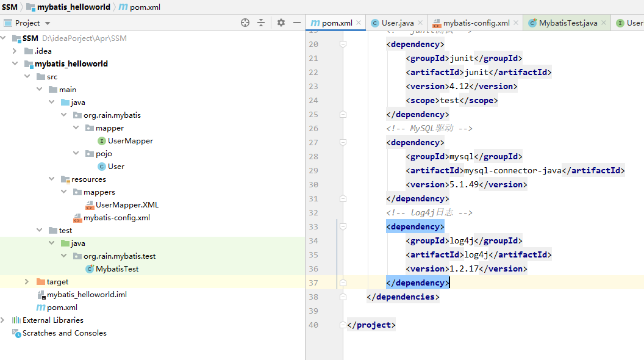Screen dimensions: 644x360
Task: Close the pom.xml tab
Action: [359, 23]
